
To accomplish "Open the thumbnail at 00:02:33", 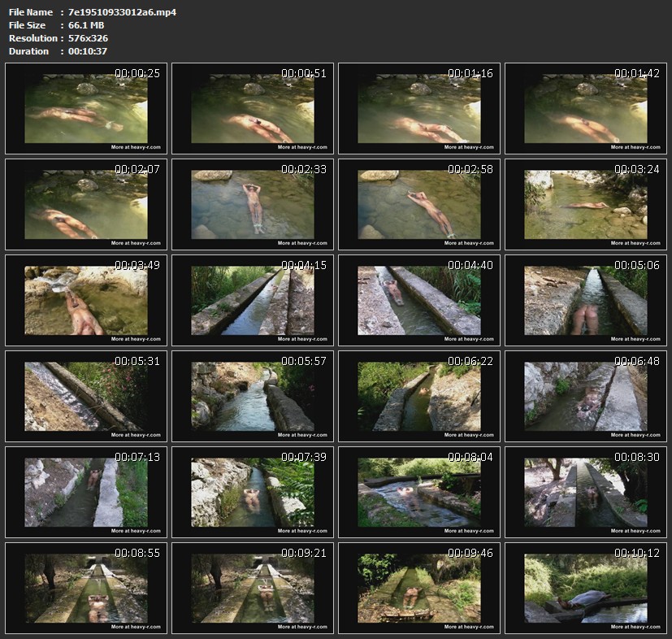I will (x=253, y=205).
